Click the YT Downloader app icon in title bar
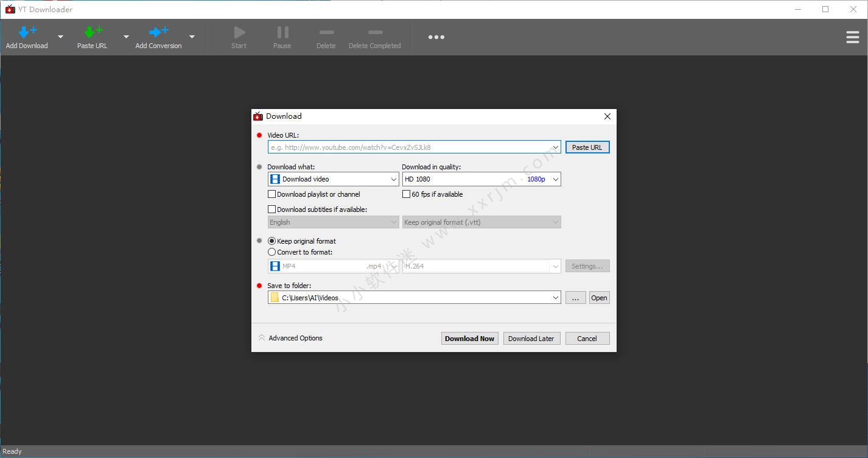868x458 pixels. [x=10, y=9]
